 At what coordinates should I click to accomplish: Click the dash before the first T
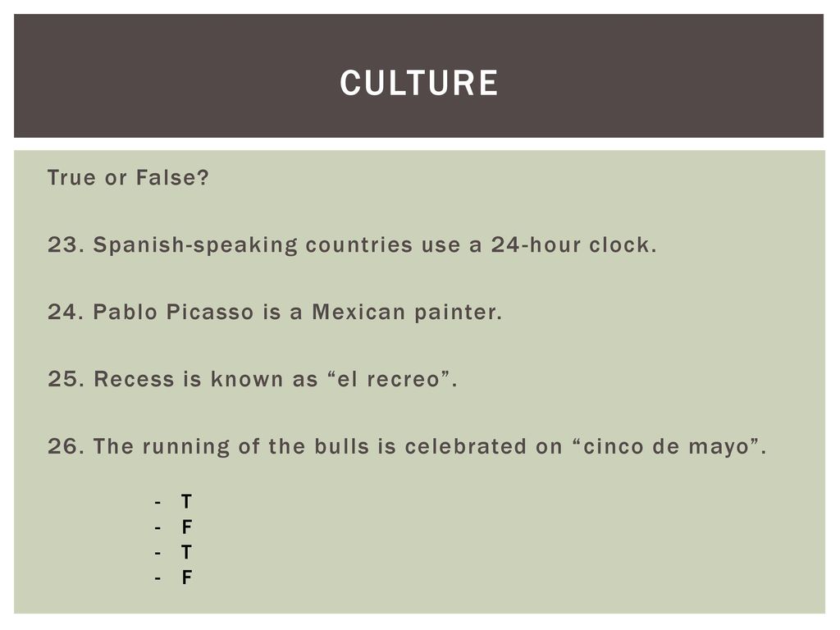(157, 503)
